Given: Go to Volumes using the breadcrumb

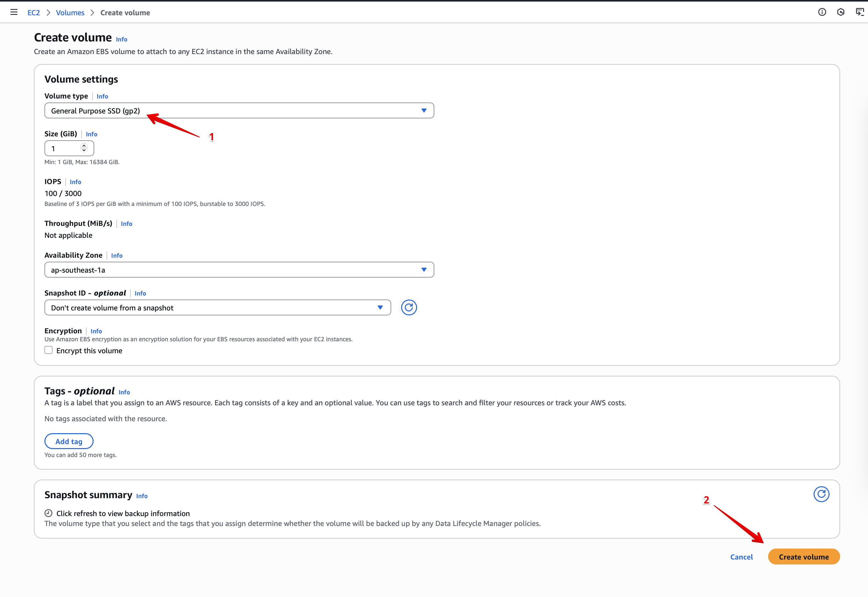Looking at the screenshot, I should (70, 12).
